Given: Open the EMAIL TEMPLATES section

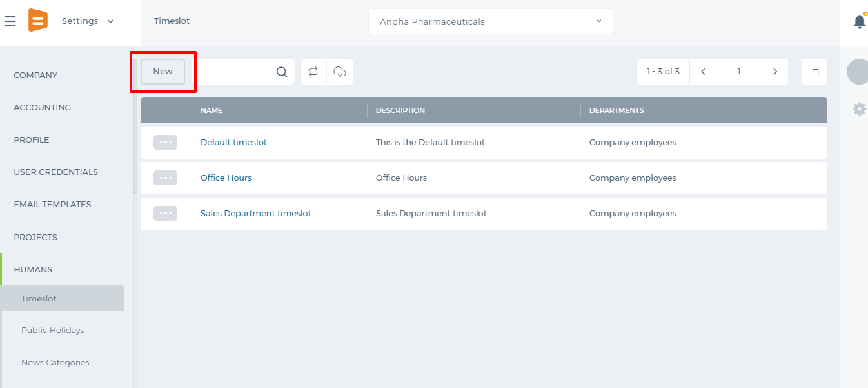Looking at the screenshot, I should pos(53,204).
